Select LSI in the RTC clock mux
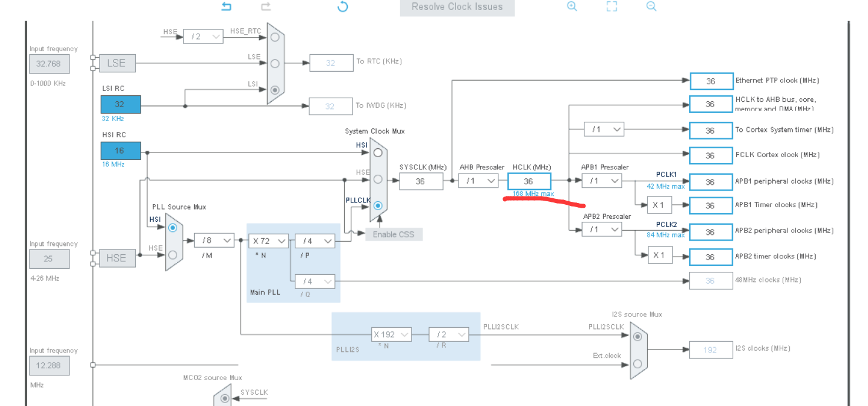The image size is (868, 406). (x=275, y=90)
